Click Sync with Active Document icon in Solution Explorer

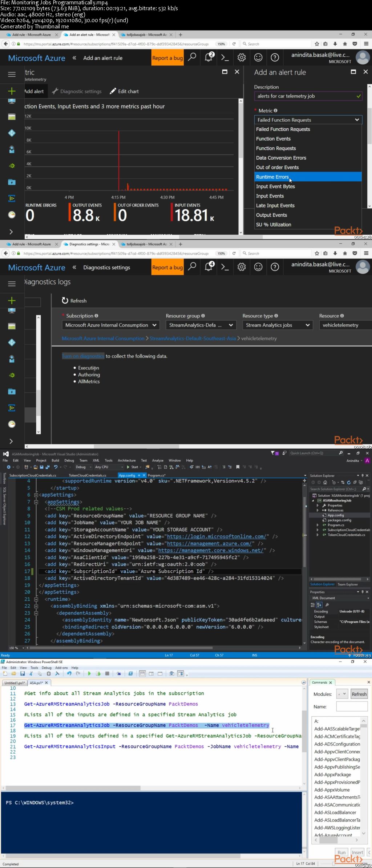click(343, 482)
